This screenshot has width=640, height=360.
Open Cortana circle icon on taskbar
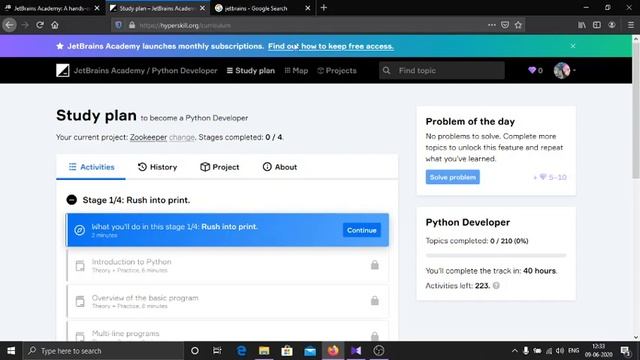[x=195, y=351]
